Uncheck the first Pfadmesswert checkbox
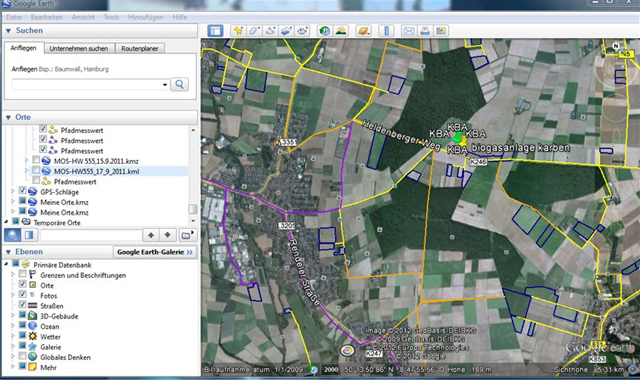Screen dimensions: 640x380 pos(43,129)
